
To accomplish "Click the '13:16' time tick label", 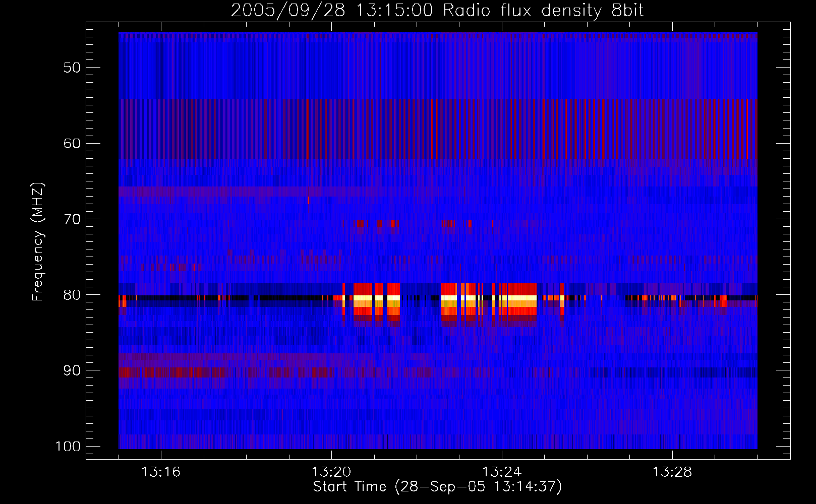I will (x=161, y=472).
